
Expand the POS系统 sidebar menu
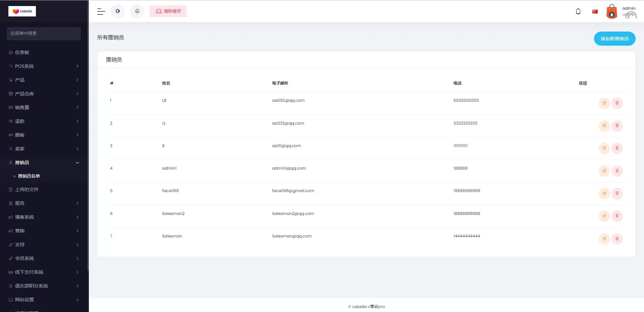(44, 66)
